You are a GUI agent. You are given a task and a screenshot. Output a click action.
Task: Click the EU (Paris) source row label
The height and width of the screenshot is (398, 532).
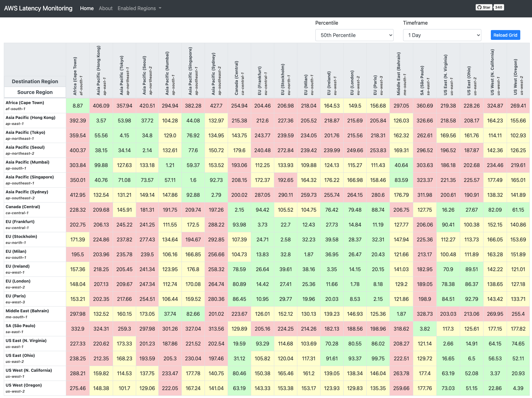pyautogui.click(x=35, y=299)
